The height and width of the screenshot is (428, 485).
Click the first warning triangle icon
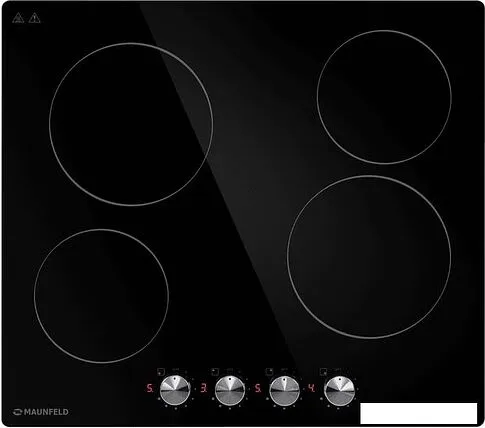[x=18, y=18]
